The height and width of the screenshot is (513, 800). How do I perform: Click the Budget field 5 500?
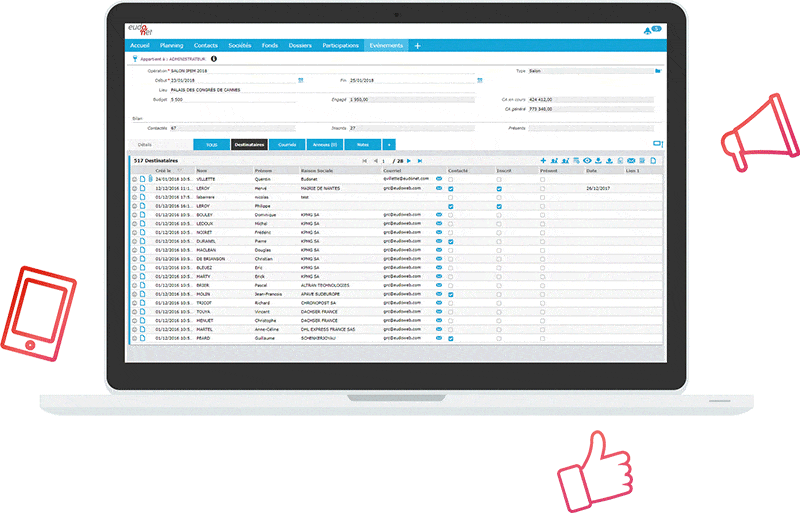(x=232, y=100)
